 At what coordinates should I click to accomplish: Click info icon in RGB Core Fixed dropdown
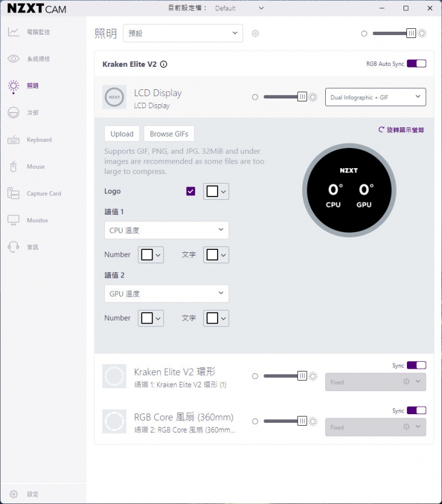406,427
